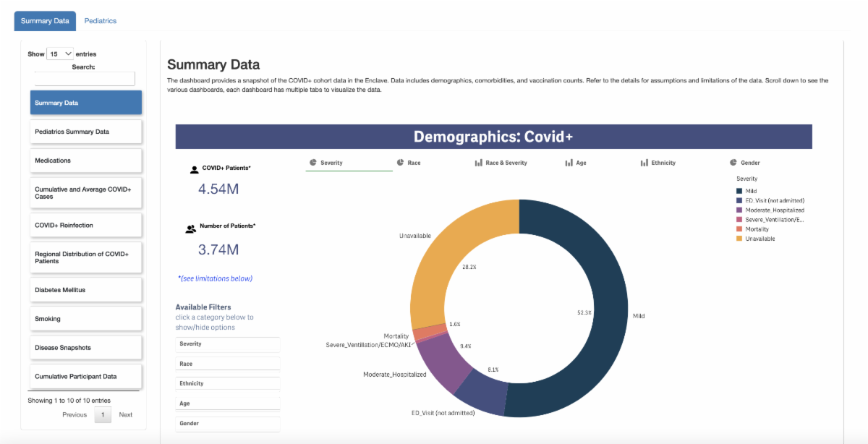The image size is (868, 444).
Task: Click the orange Unavailable legend swatch
Action: tap(739, 239)
